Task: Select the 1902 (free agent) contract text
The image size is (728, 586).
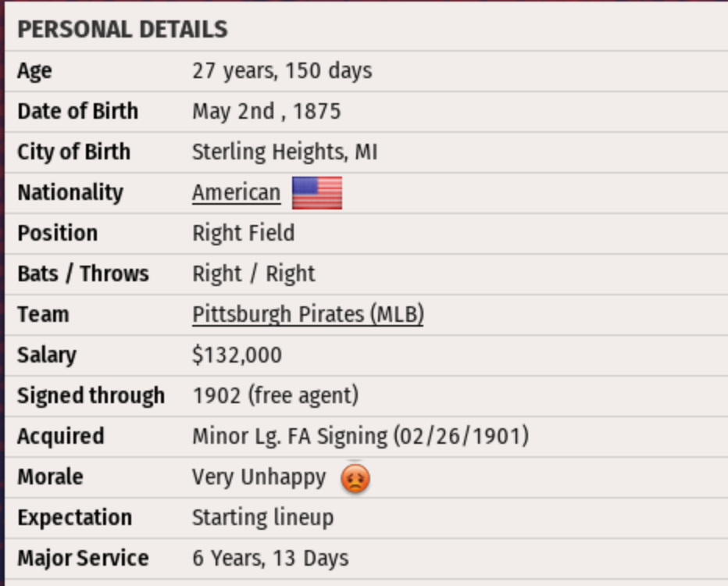Action: tap(275, 395)
